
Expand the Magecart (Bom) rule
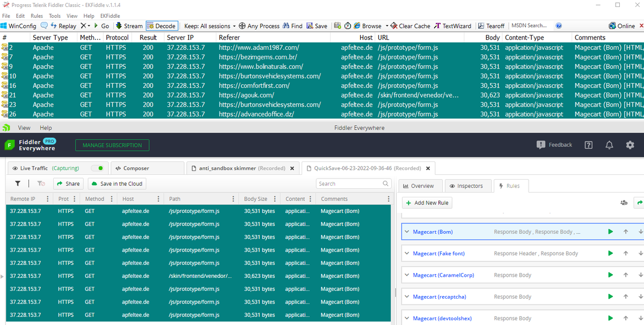[407, 232]
